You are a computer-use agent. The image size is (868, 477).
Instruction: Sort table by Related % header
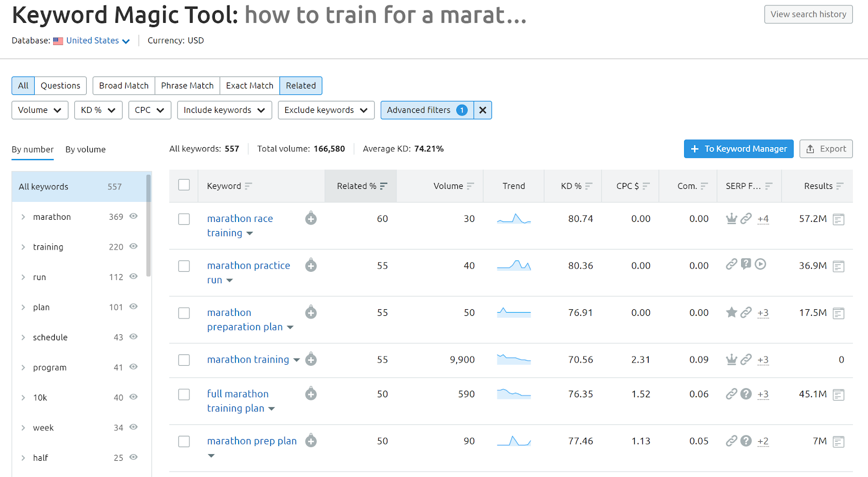point(361,186)
